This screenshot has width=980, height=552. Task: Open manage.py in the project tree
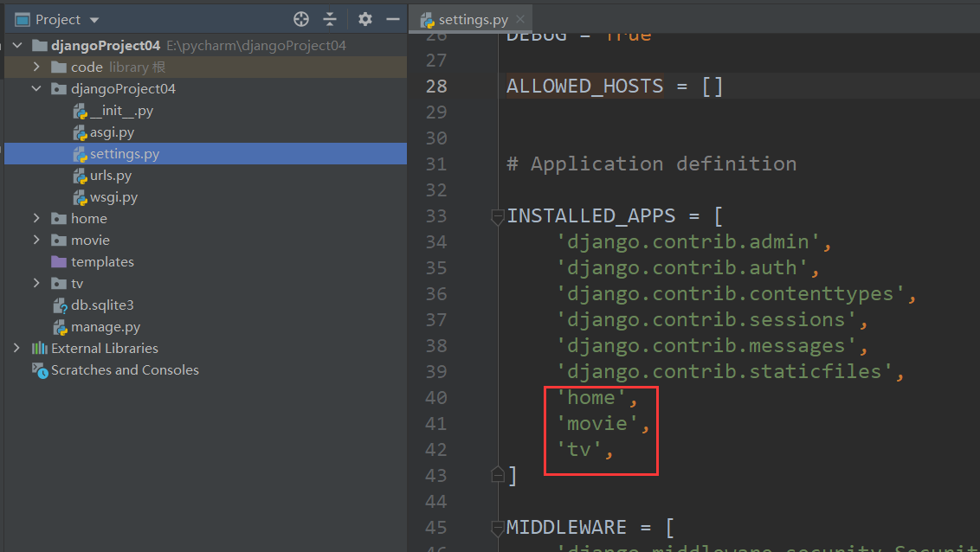pos(106,327)
